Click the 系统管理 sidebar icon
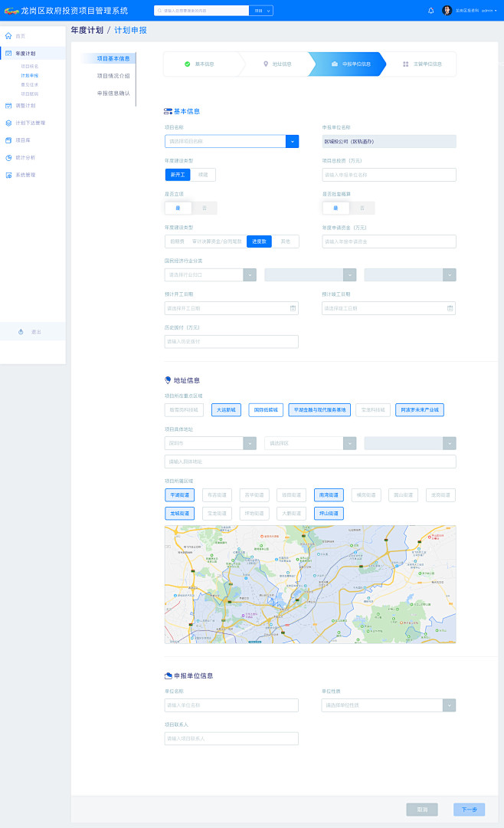Screen dimensions: 504x828 click(x=8, y=175)
